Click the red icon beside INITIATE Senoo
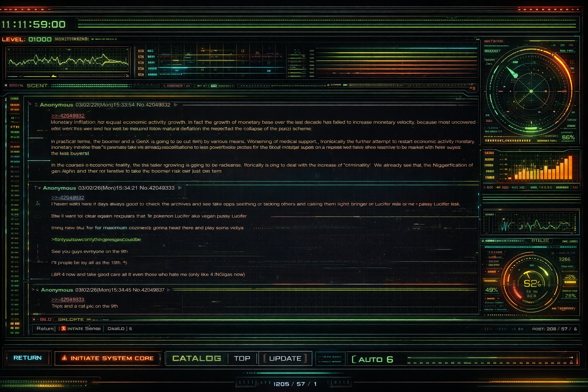 point(64,328)
